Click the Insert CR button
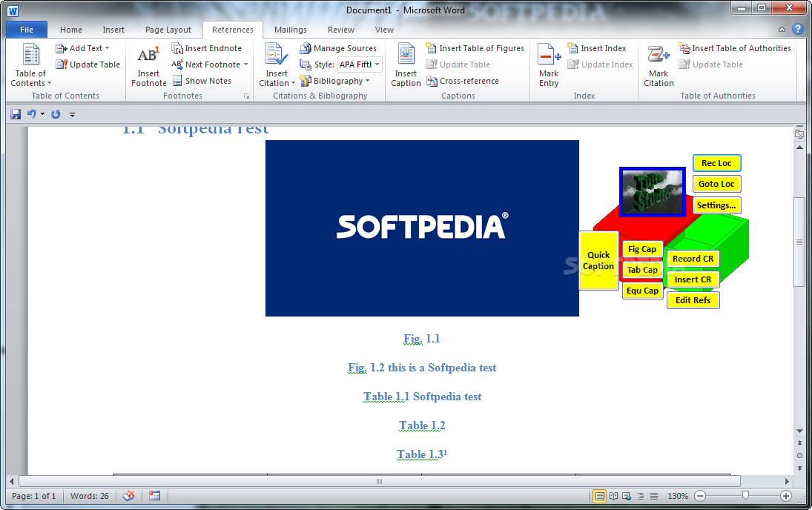The image size is (812, 510). click(693, 279)
